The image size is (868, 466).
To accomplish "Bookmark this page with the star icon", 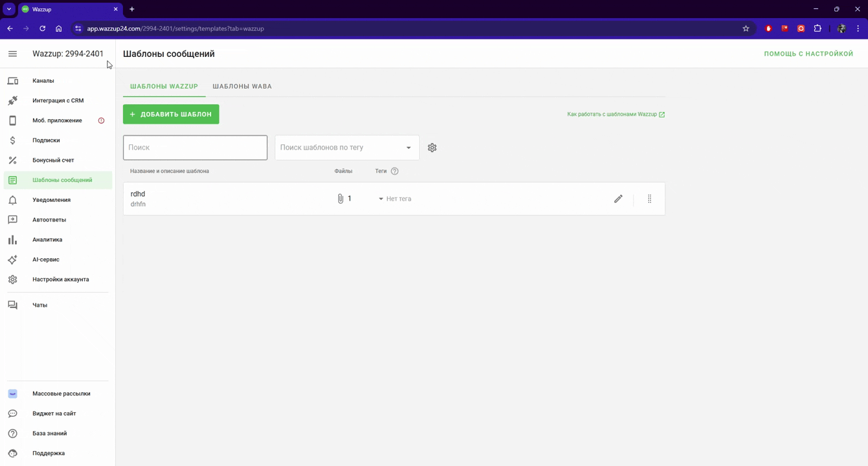I will 746,28.
